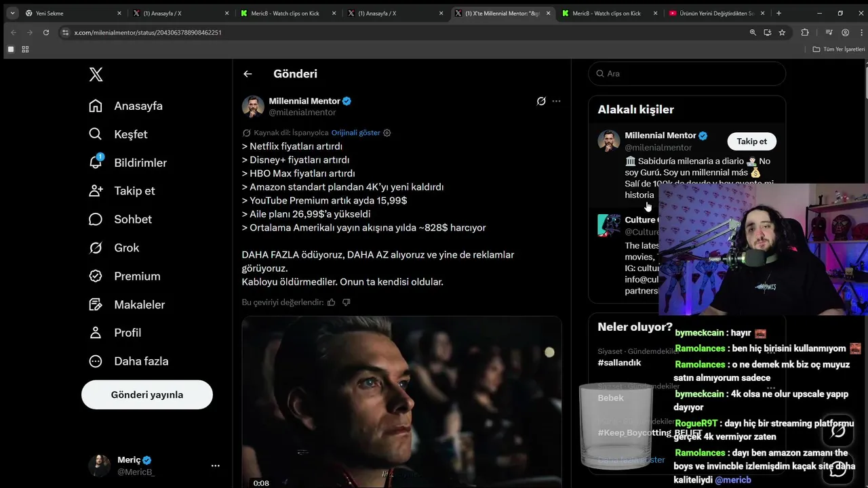
Task: Open the tab groups grid icon in bookmarks bar
Action: pyautogui.click(x=25, y=49)
